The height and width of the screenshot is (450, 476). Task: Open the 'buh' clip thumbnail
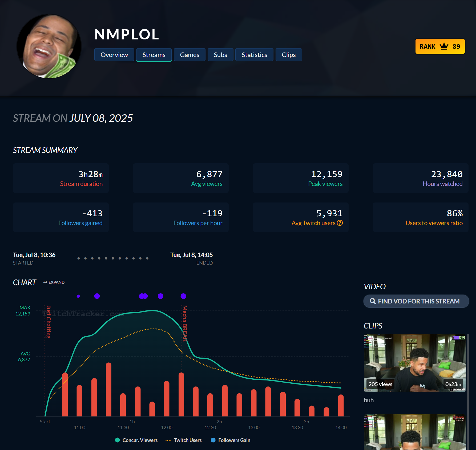pyautogui.click(x=415, y=363)
